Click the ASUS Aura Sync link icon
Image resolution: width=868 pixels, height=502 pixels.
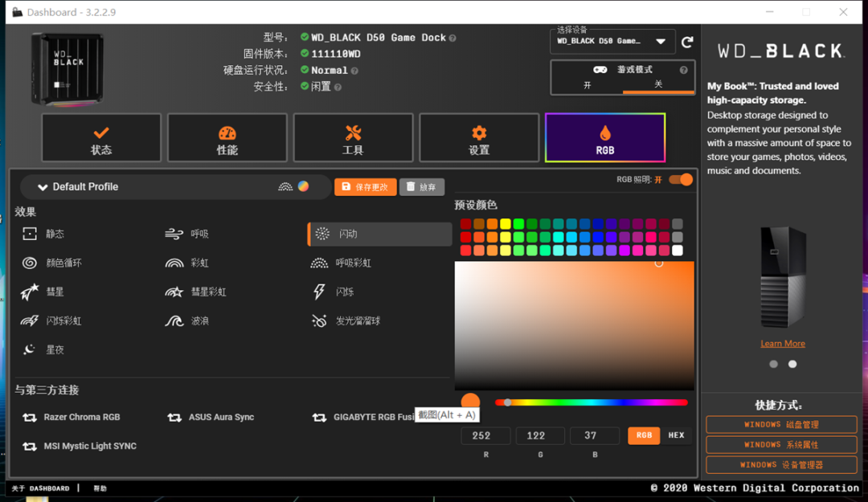point(174,418)
